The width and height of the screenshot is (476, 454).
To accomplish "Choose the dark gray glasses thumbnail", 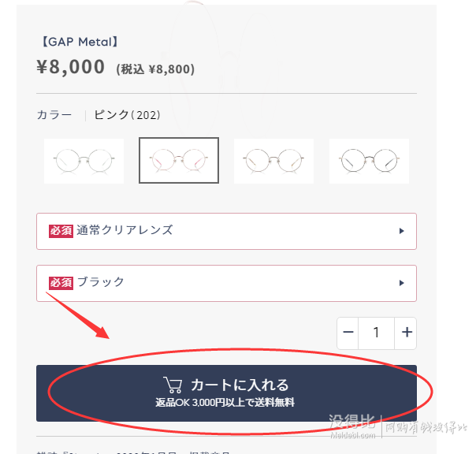I will (x=369, y=161).
